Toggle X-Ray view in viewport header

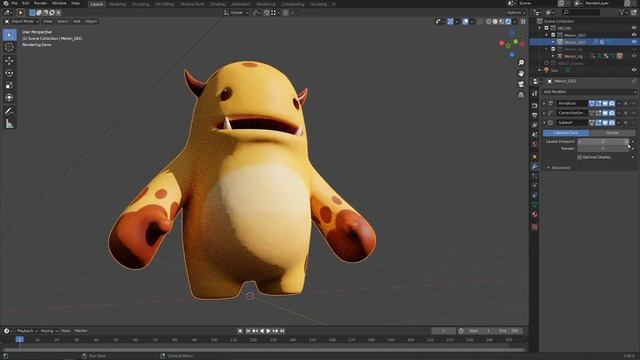click(480, 22)
